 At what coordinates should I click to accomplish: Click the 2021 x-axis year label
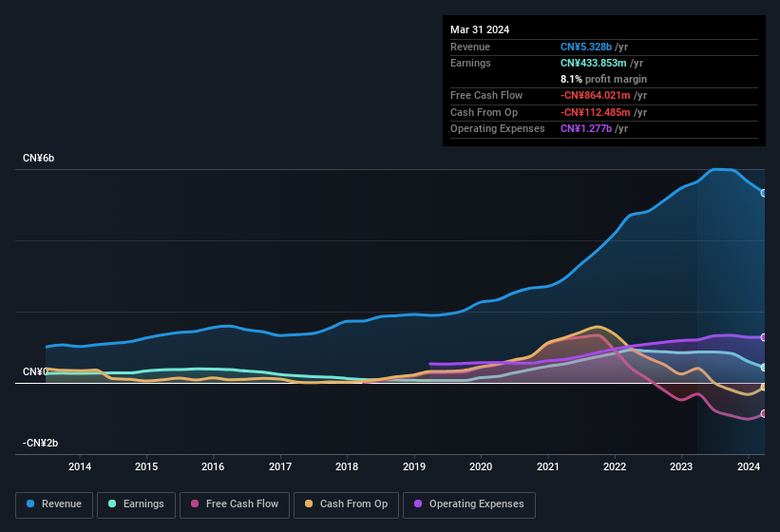548,466
